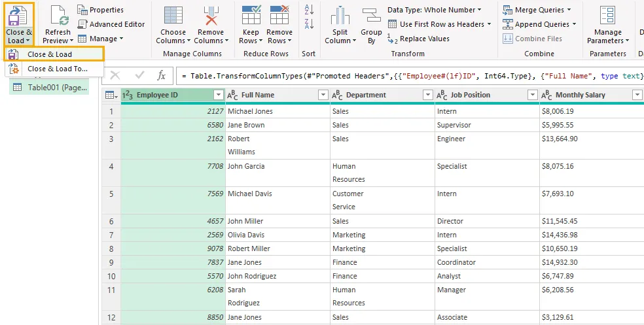Click the Job Position cell Director
Viewport: 644px width, 325px height.
487,221
